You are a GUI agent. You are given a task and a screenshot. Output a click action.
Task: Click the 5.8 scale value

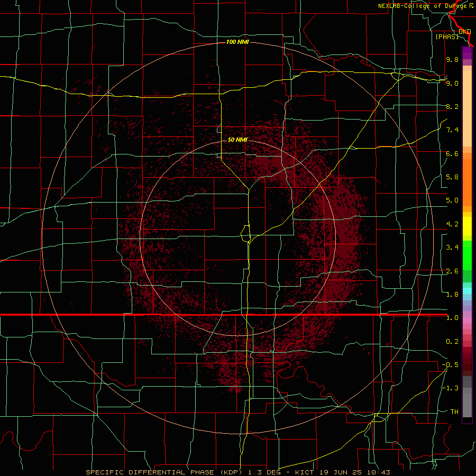[452, 177]
